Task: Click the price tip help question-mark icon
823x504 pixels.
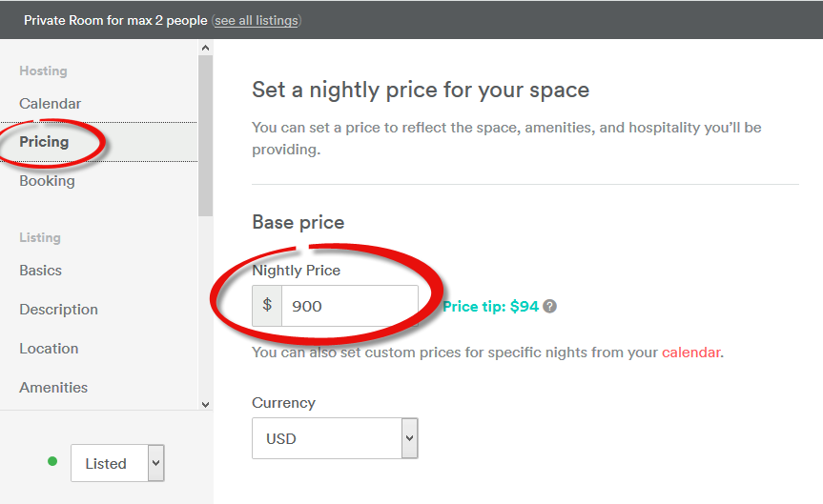Action: pyautogui.click(x=550, y=307)
